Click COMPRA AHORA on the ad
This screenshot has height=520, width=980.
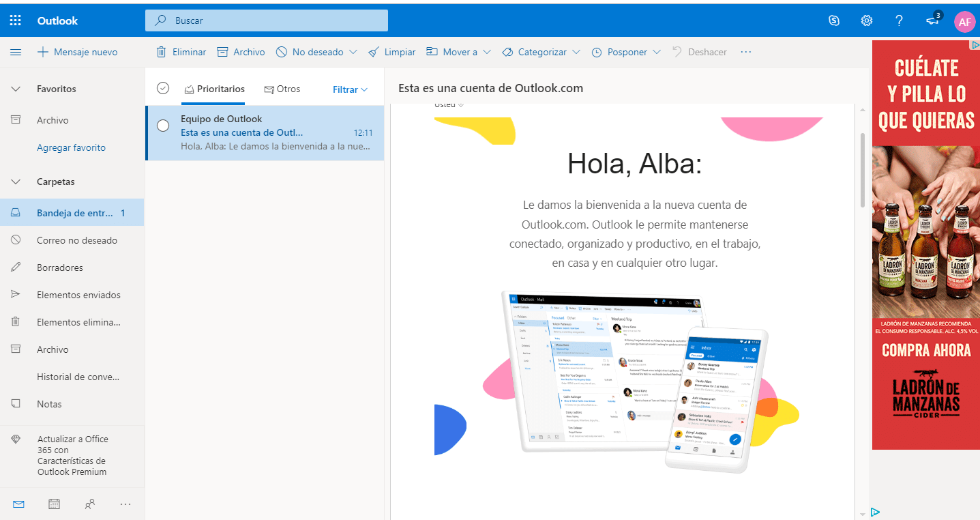tap(926, 350)
